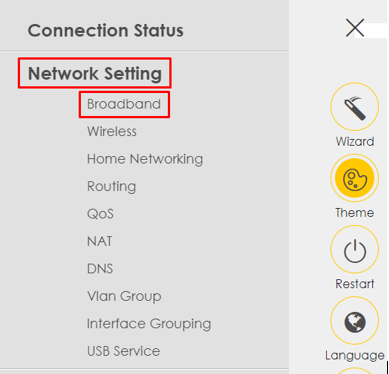Click the Language text label
The image size is (389, 374).
click(x=355, y=356)
